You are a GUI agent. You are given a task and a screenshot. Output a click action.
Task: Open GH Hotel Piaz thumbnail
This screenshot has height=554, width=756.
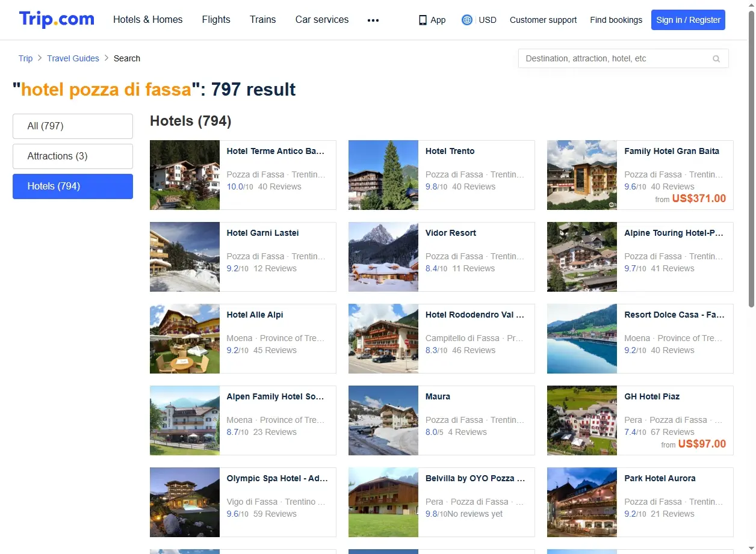click(582, 420)
